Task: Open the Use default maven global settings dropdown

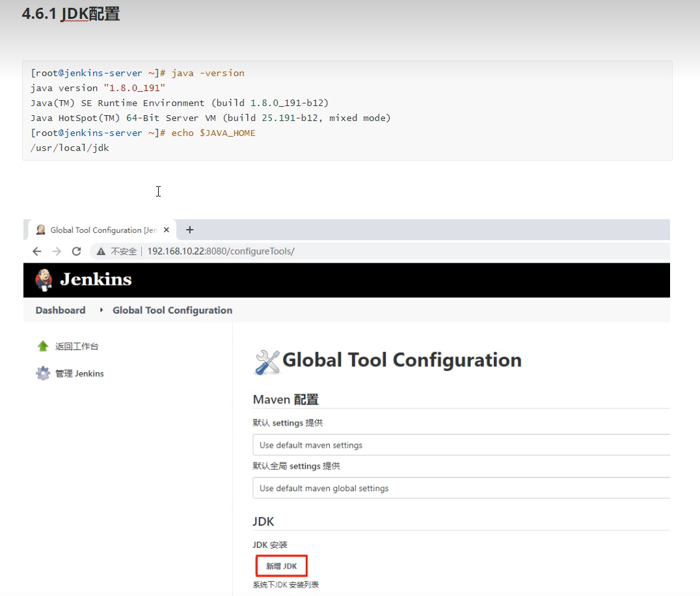Action: 461,489
